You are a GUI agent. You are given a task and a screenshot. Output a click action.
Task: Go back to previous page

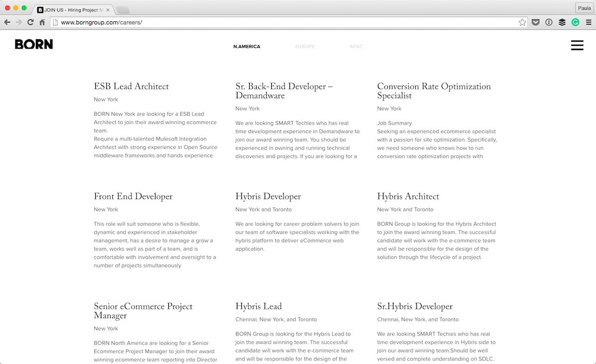click(x=7, y=22)
